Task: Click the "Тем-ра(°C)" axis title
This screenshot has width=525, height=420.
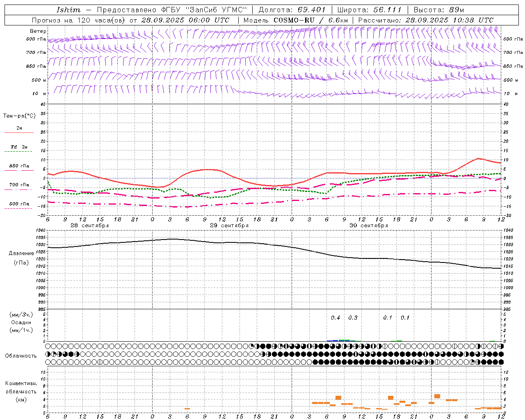Action: [19, 116]
